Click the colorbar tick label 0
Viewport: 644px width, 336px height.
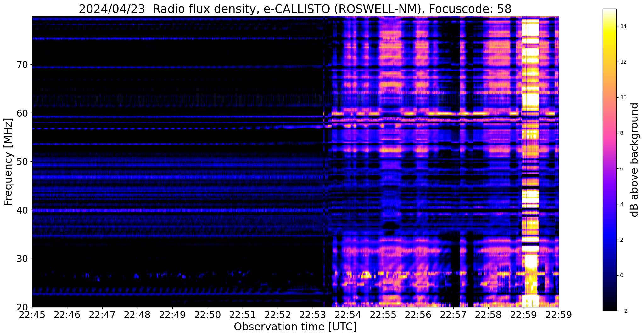(621, 275)
